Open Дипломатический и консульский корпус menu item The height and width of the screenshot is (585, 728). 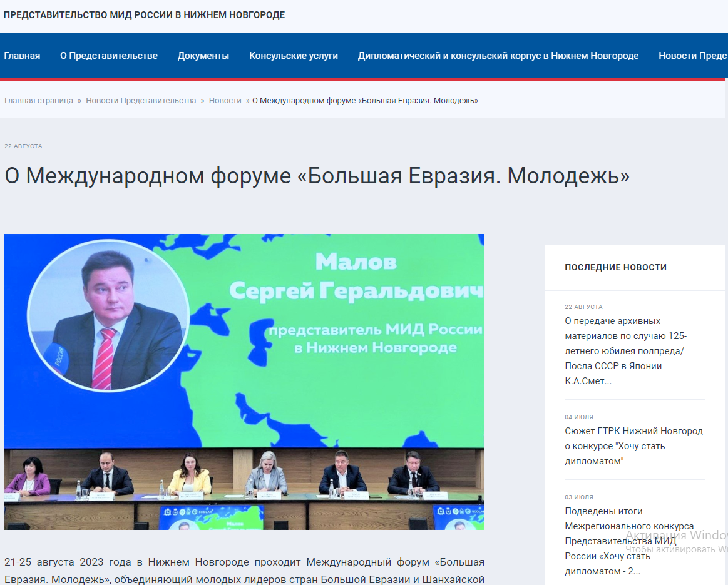click(498, 56)
